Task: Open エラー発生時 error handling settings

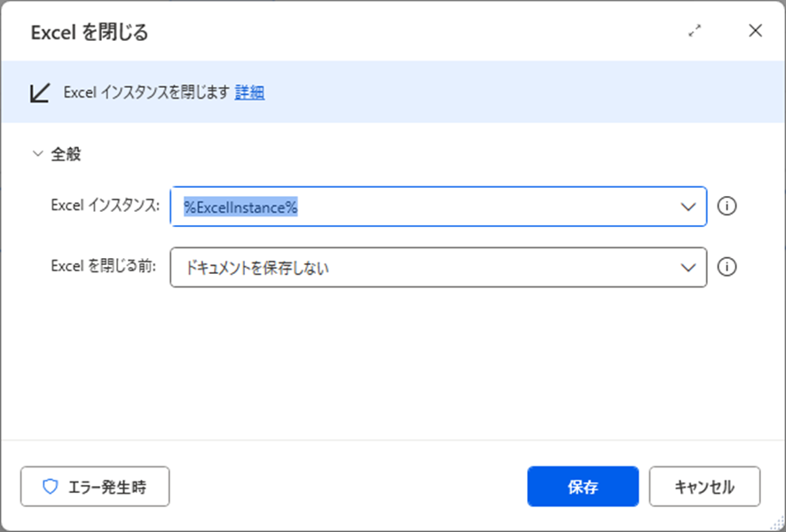Action: (95, 486)
